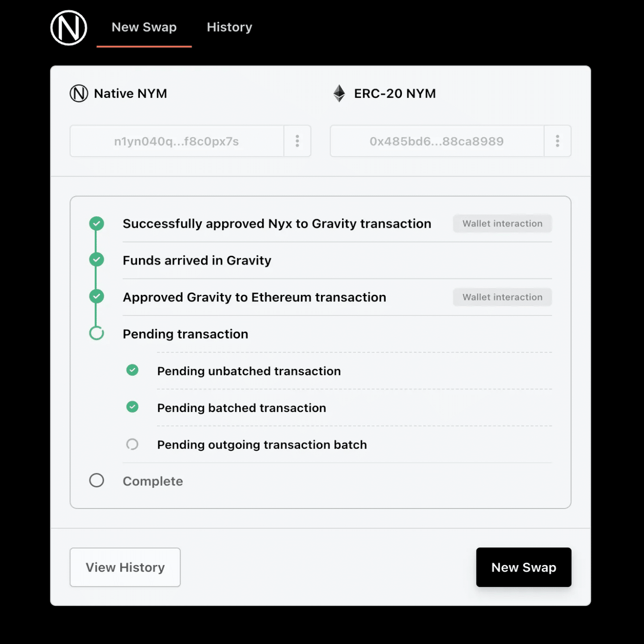Click the circle beside Pending outgoing transaction batch

[x=132, y=444]
